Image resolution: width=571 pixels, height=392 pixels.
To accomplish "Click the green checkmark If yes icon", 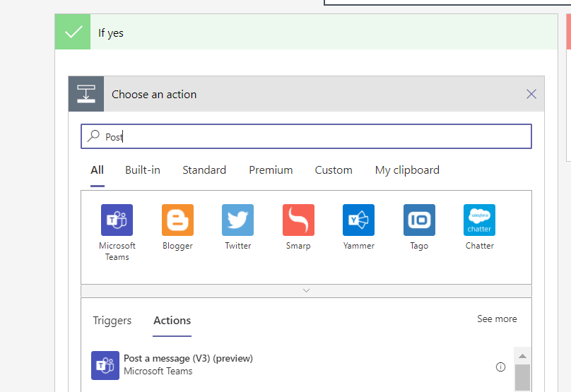I will click(x=73, y=32).
